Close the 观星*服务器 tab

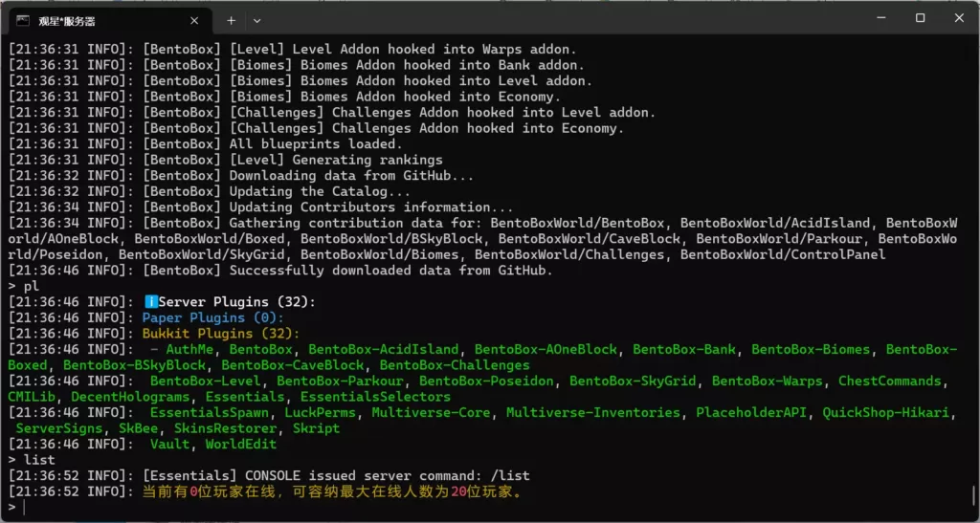pos(194,20)
